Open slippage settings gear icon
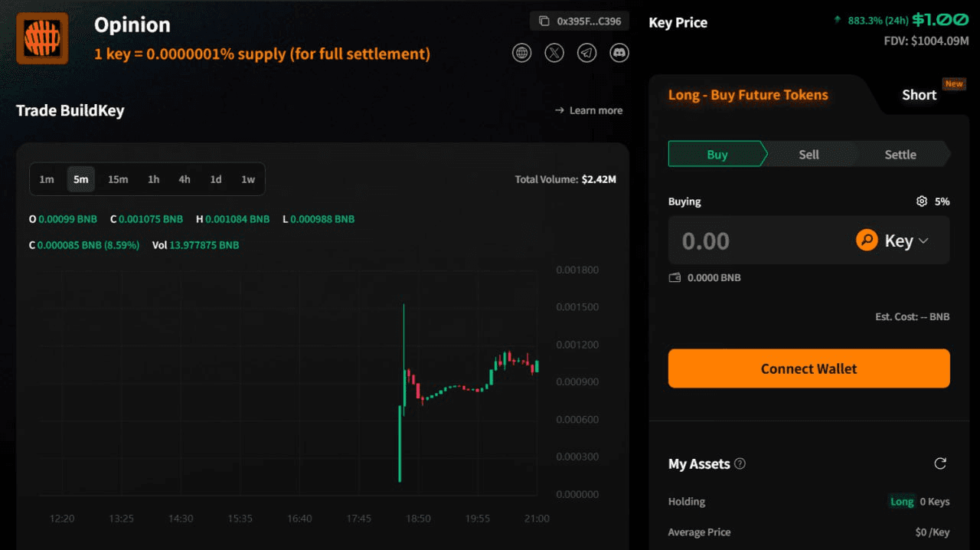The height and width of the screenshot is (550, 980). tap(922, 201)
